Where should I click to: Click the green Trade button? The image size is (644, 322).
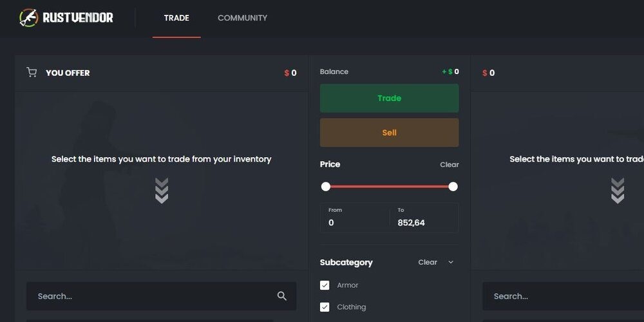tap(390, 98)
